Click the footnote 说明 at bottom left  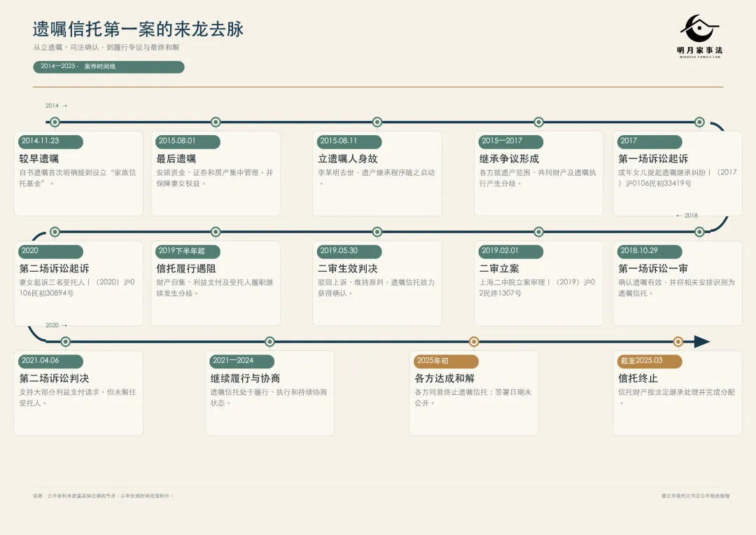click(103, 496)
